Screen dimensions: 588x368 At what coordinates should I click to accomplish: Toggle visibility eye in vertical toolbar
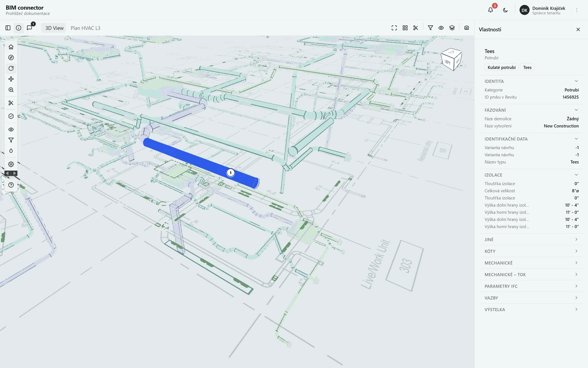[x=11, y=130]
